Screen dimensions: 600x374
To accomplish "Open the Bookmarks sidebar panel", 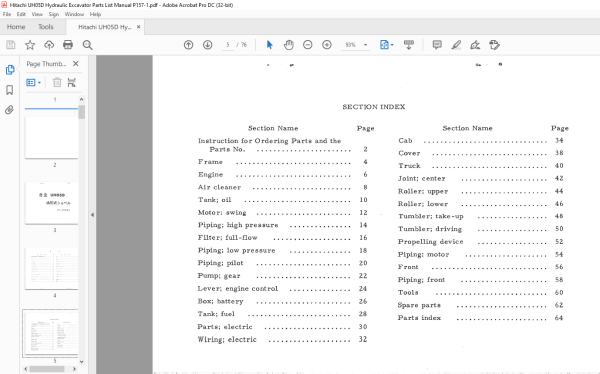I will [x=10, y=90].
